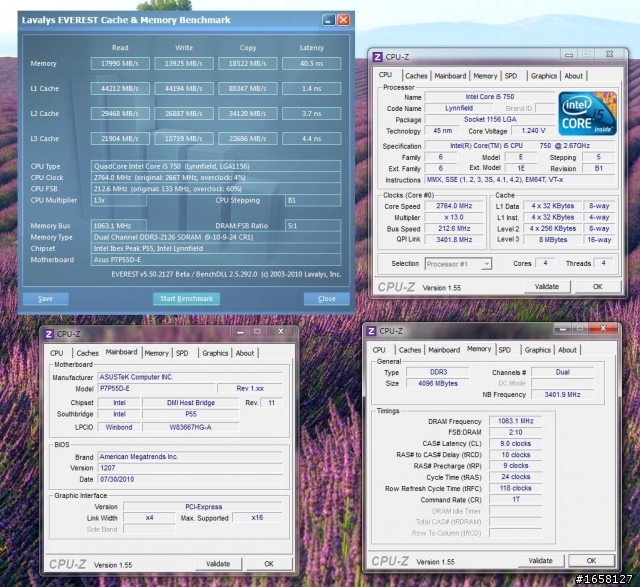The width and height of the screenshot is (640, 587).
Task: Minimize the CPU-Z CPU window
Action: coord(569,54)
